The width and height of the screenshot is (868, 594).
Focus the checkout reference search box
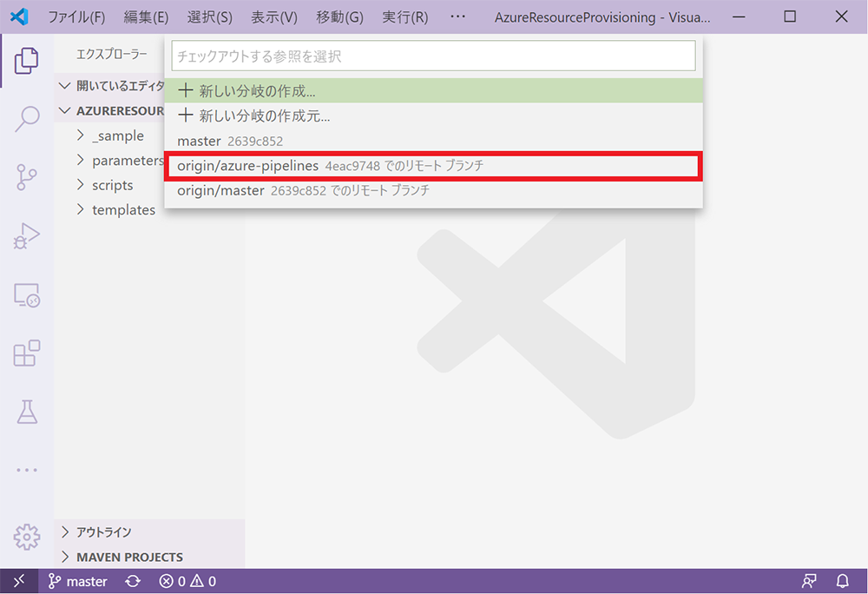click(x=433, y=56)
